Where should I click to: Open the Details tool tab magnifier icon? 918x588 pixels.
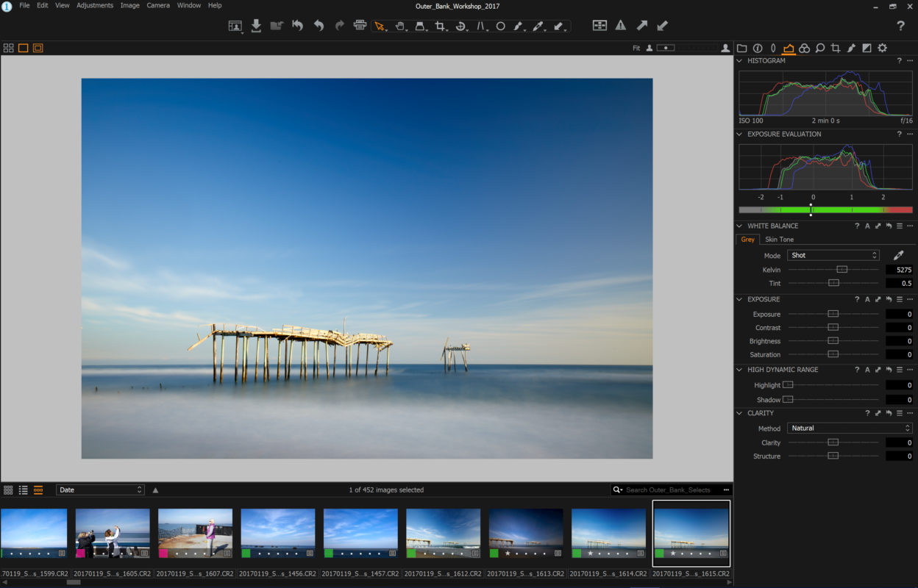[820, 48]
